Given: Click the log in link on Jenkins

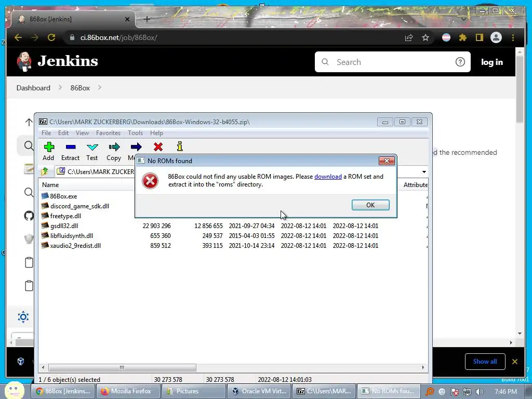Looking at the screenshot, I should coord(491,62).
